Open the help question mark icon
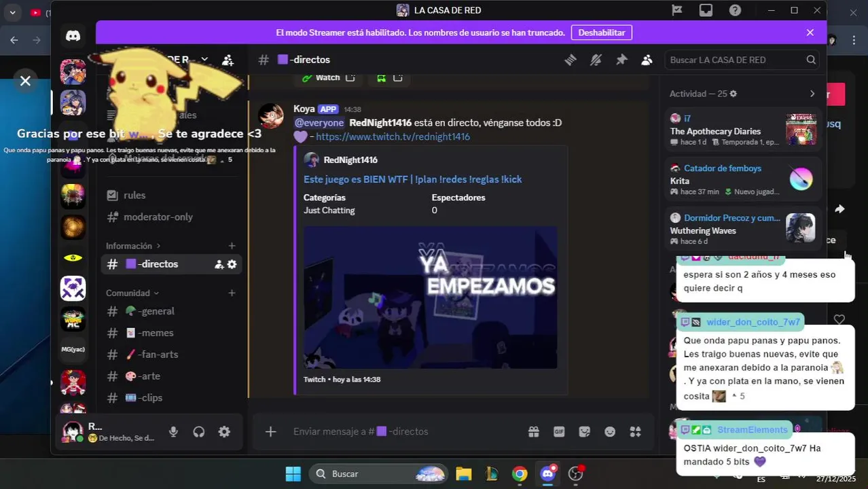The image size is (868, 489). click(735, 10)
